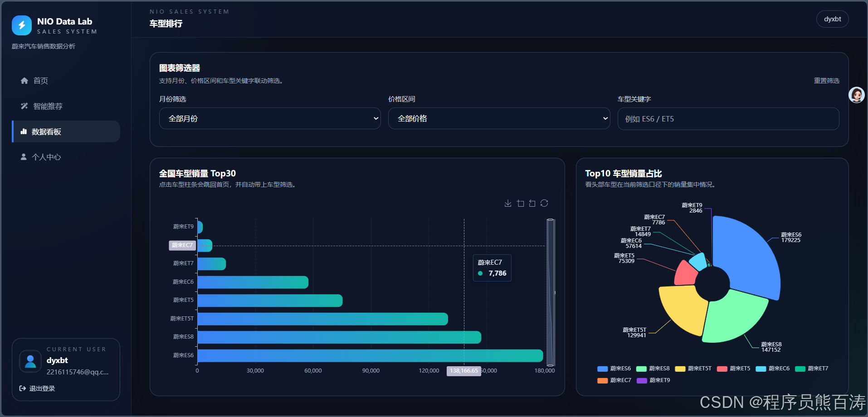Open the 月份筛选 month dropdown

[x=270, y=118]
